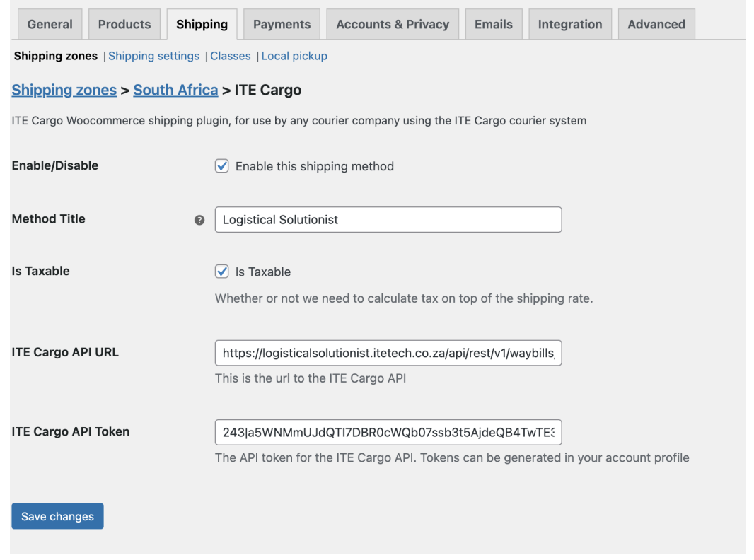This screenshot has height=560, width=754.
Task: Open the Integration tab
Action: (570, 24)
